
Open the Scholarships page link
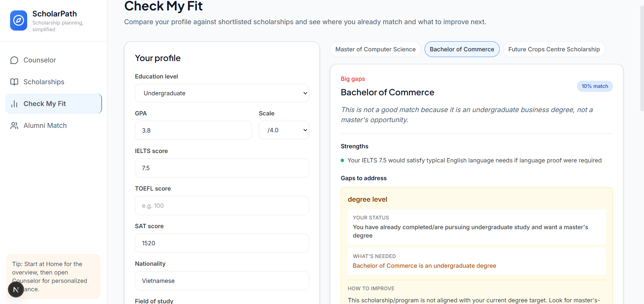[x=44, y=82]
